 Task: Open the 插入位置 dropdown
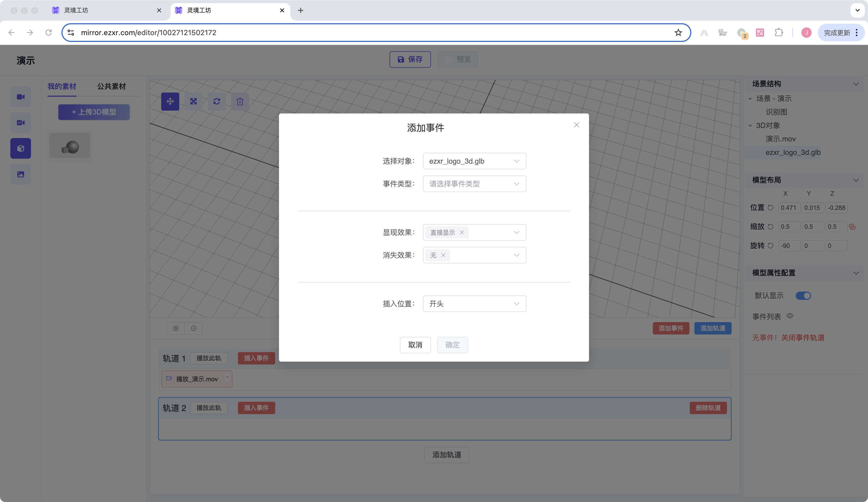click(474, 304)
